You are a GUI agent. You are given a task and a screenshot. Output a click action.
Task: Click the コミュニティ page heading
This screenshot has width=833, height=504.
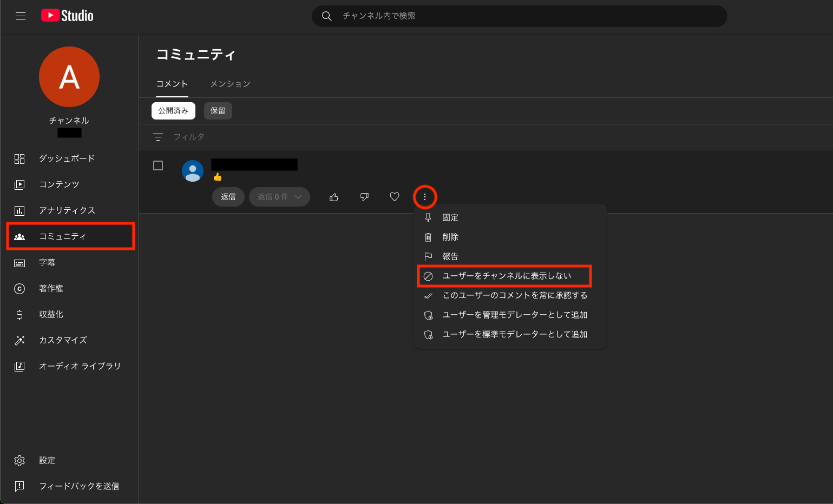coord(196,55)
